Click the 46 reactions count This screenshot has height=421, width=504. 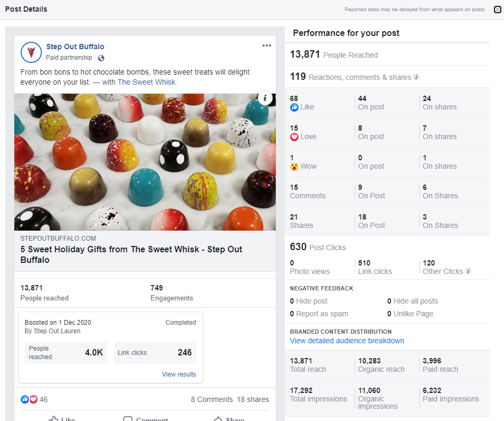coord(43,399)
